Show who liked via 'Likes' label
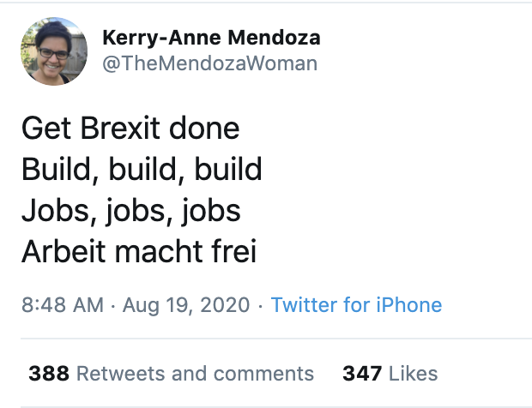Viewport: 532px width, 408px height. 413,374
